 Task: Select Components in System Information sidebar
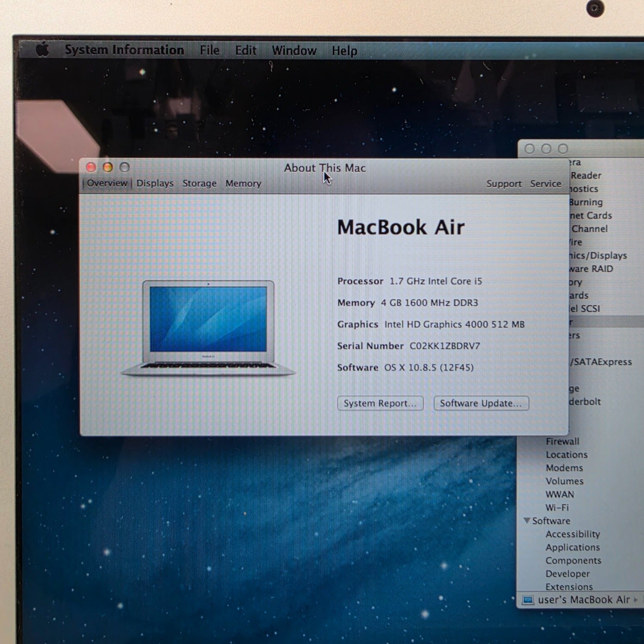pos(574,561)
